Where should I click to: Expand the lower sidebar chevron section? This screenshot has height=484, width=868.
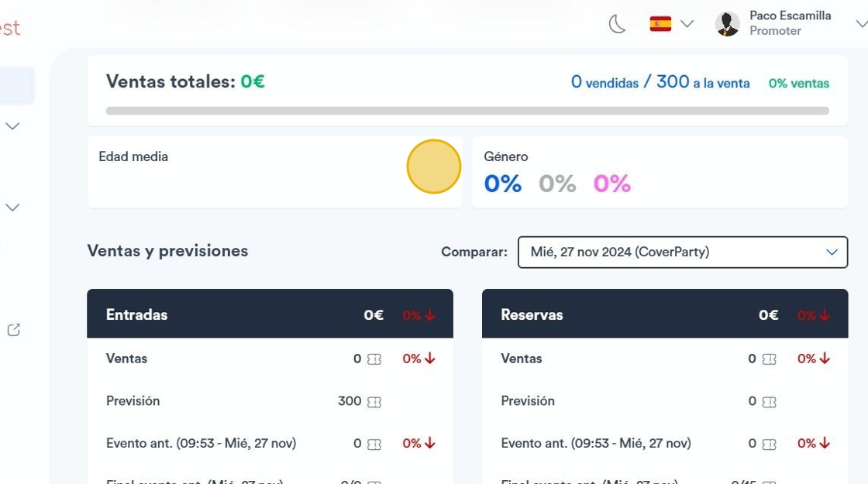click(x=12, y=208)
